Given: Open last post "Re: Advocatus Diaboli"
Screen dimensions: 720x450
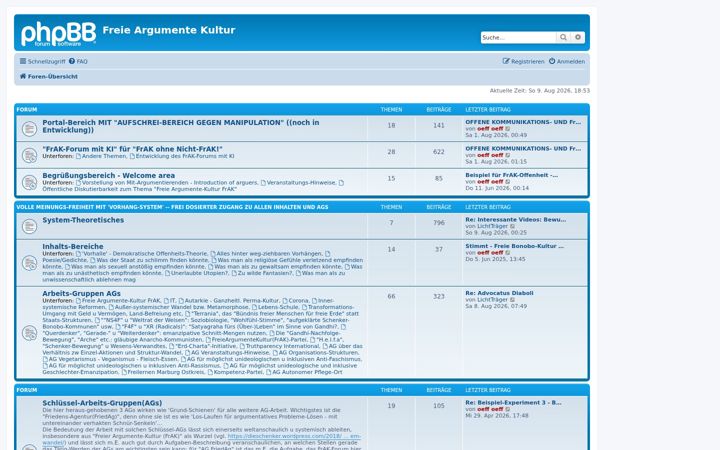Looking at the screenshot, I should tap(499, 293).
